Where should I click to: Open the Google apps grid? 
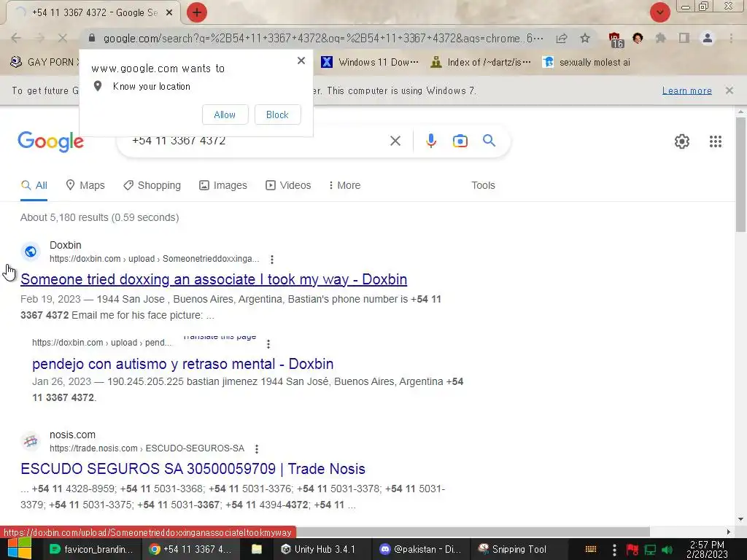coord(716,141)
